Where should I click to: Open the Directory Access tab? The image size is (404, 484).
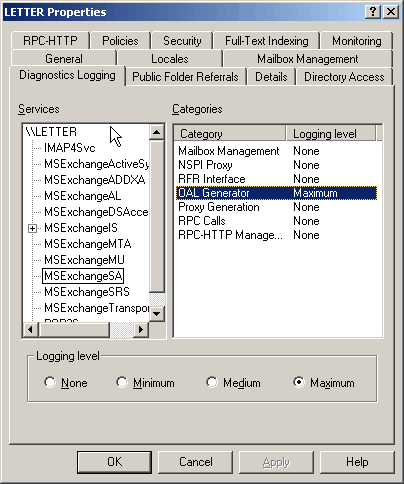(x=344, y=77)
